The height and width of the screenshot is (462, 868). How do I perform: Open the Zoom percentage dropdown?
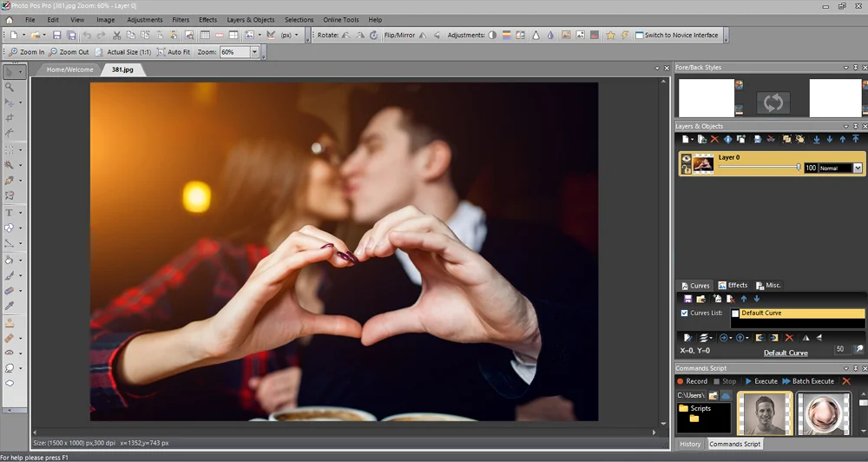pos(254,52)
